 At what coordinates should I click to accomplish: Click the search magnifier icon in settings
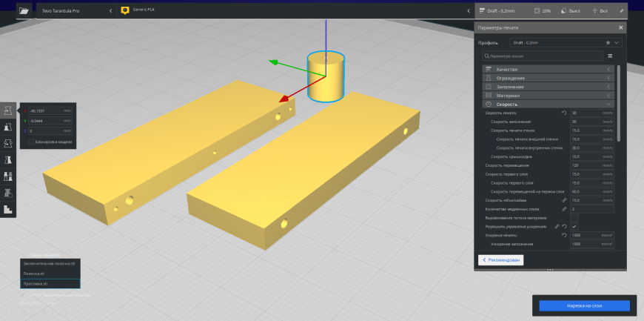click(x=487, y=56)
